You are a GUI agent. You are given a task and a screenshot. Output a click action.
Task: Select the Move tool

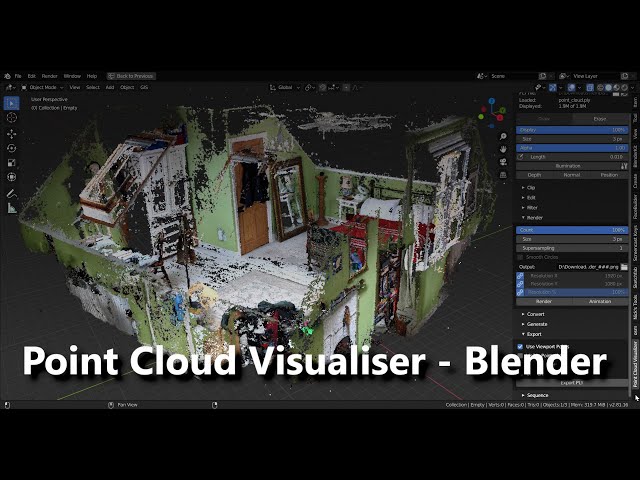pyautogui.click(x=11, y=134)
